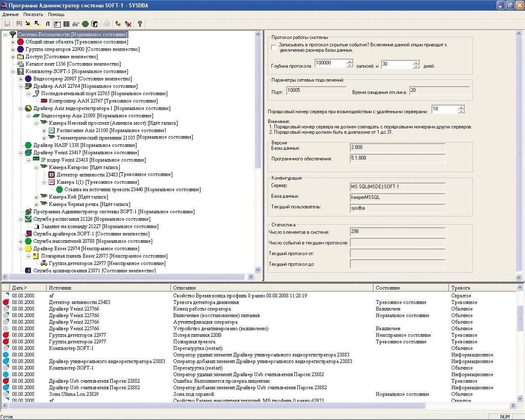Viewport: 525px width, 420px height.
Task: Enable recording hidden events to protocol
Action: click(274, 48)
